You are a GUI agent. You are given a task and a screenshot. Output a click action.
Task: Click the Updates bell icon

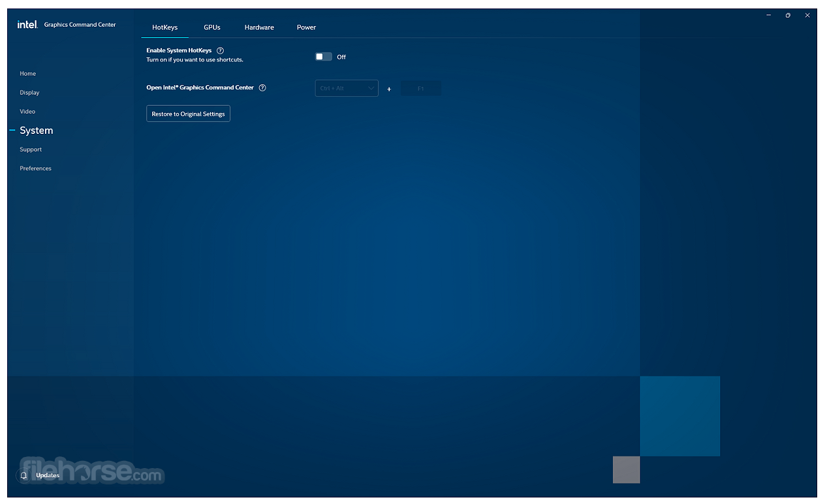(x=24, y=475)
